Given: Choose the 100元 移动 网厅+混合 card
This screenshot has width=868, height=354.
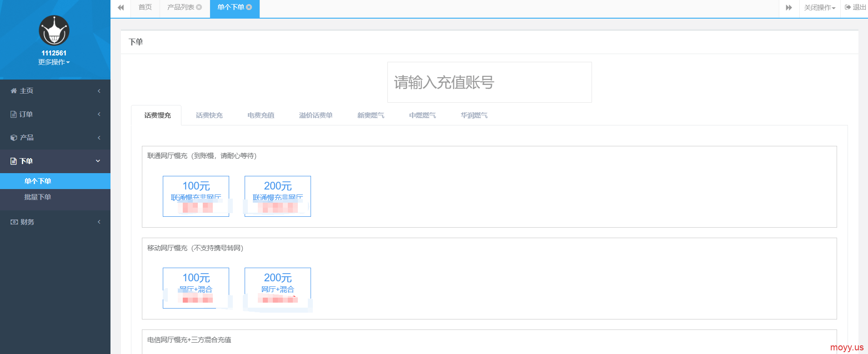Looking at the screenshot, I should click(x=196, y=288).
